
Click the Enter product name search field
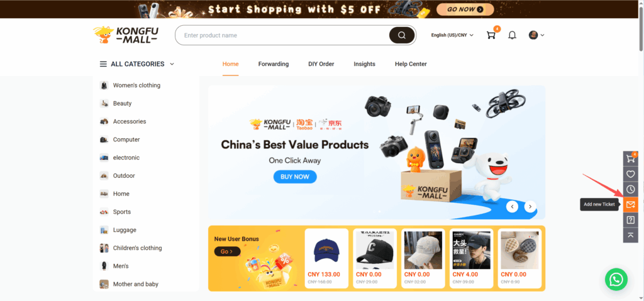click(x=284, y=35)
